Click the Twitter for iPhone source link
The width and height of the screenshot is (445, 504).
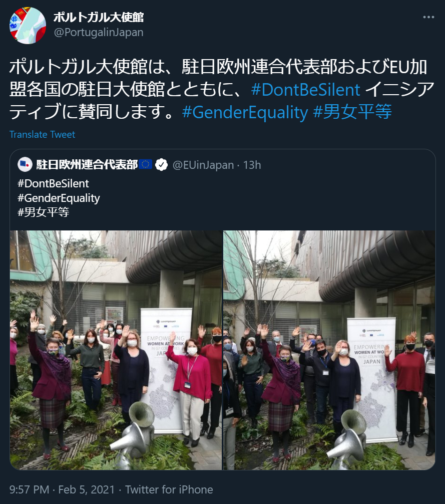tap(169, 489)
